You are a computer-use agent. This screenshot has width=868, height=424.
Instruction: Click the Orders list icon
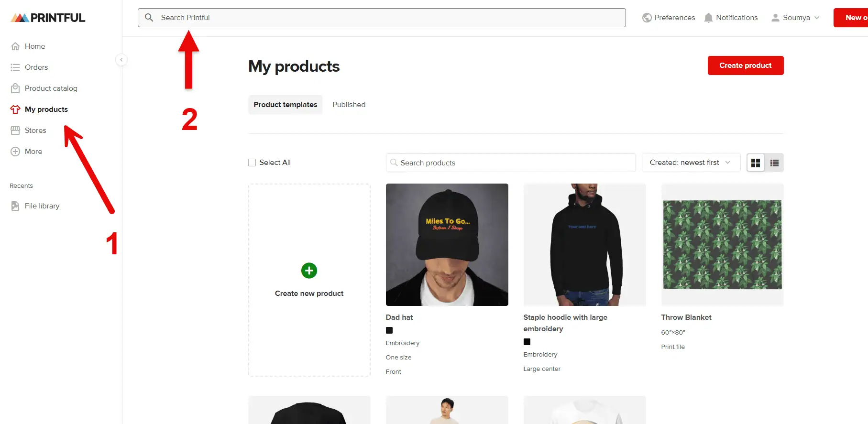tap(15, 67)
